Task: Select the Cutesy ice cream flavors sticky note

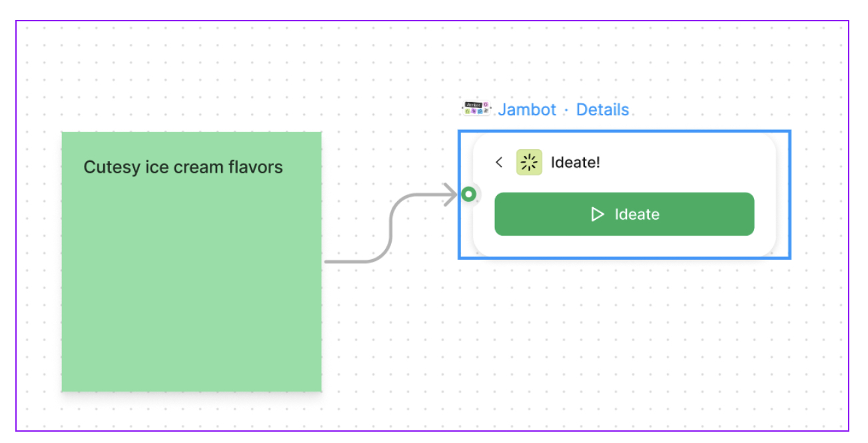Action: coord(191,260)
